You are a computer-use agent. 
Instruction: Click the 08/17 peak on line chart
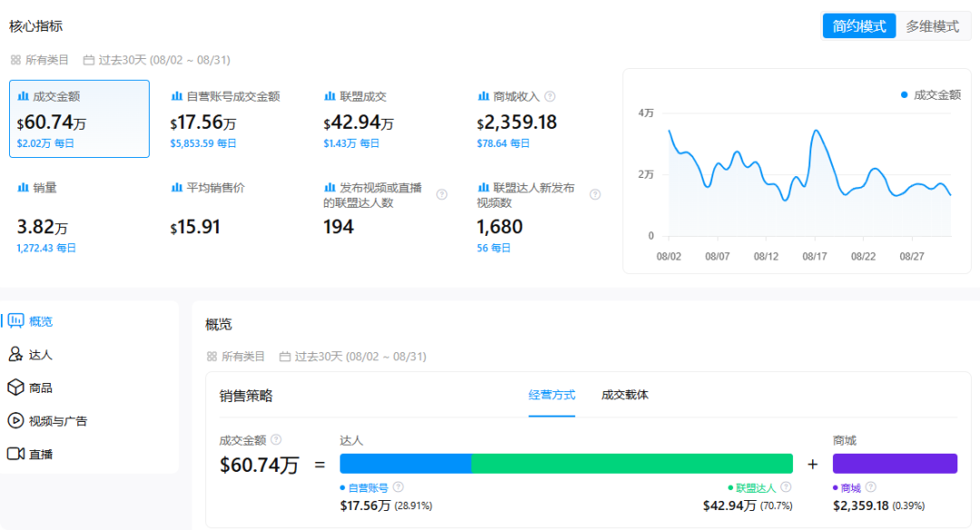815,131
